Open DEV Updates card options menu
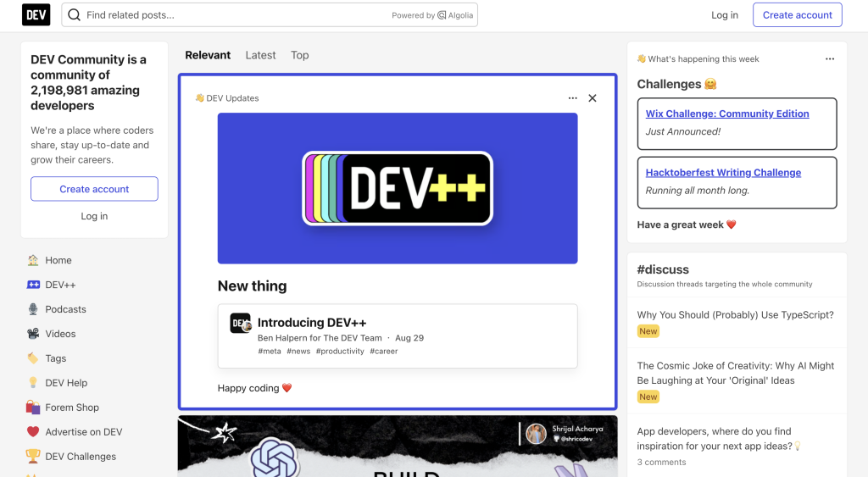Image resolution: width=868 pixels, height=477 pixels. click(x=573, y=98)
